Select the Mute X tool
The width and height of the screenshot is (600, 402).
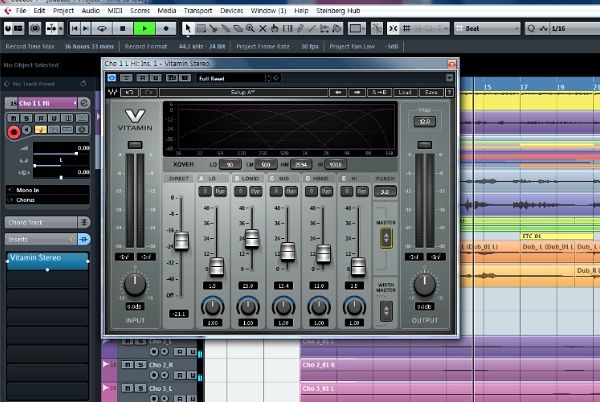tap(262, 28)
